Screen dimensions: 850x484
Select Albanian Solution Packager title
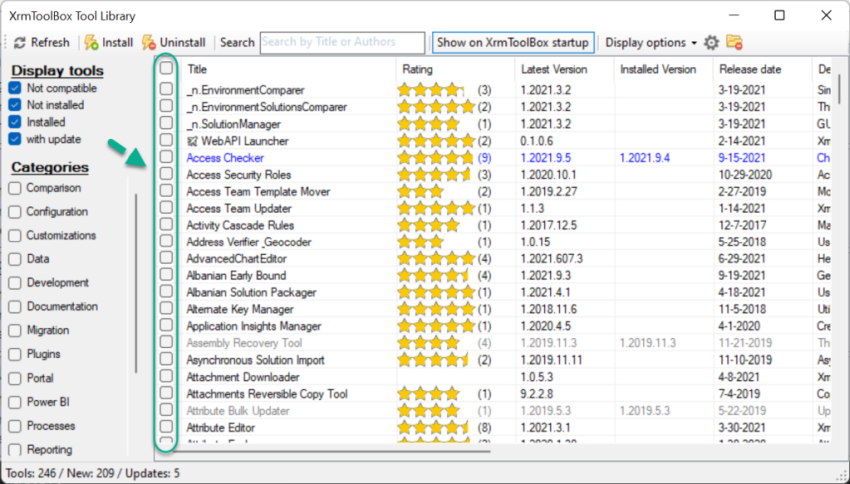pos(252,292)
